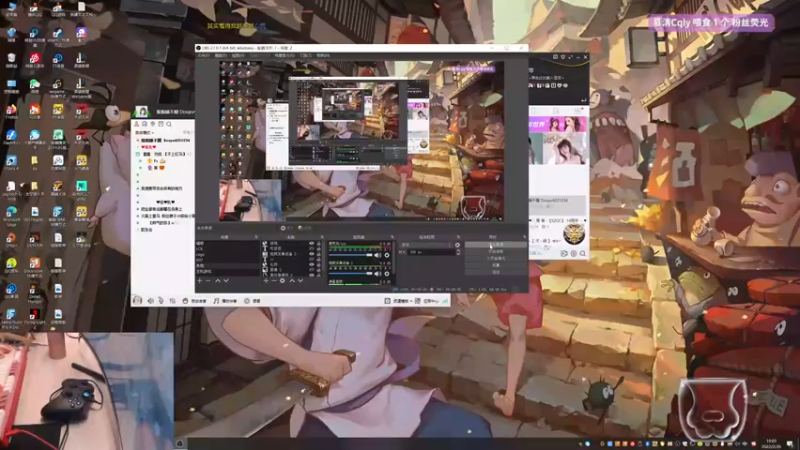Click music note accompaniment button in chat bar
The image size is (800, 450).
point(225,301)
